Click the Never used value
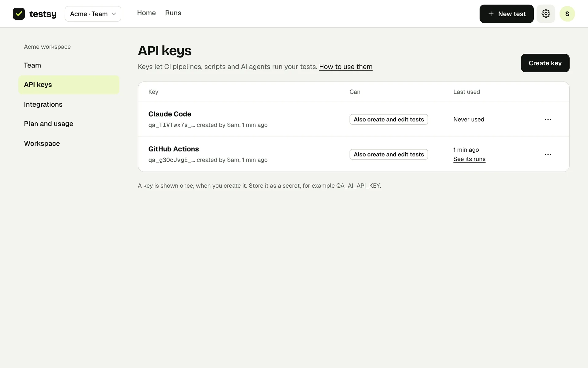The width and height of the screenshot is (588, 368). click(469, 120)
